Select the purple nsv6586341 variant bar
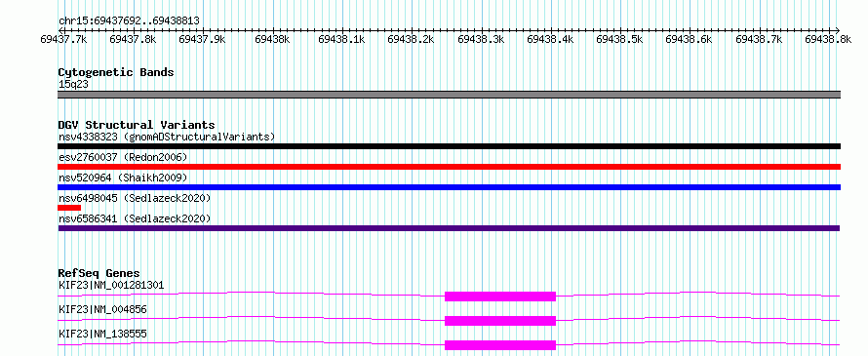The height and width of the screenshot is (356, 868). click(x=449, y=228)
